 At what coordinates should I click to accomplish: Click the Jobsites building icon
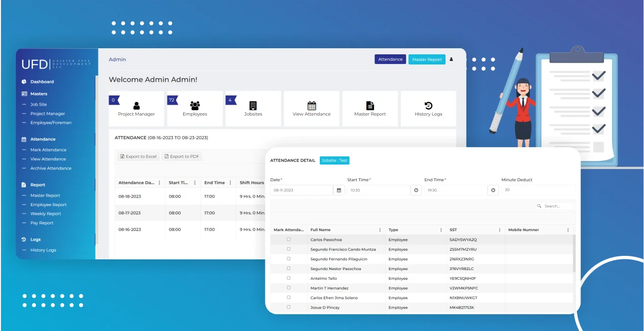(x=253, y=106)
